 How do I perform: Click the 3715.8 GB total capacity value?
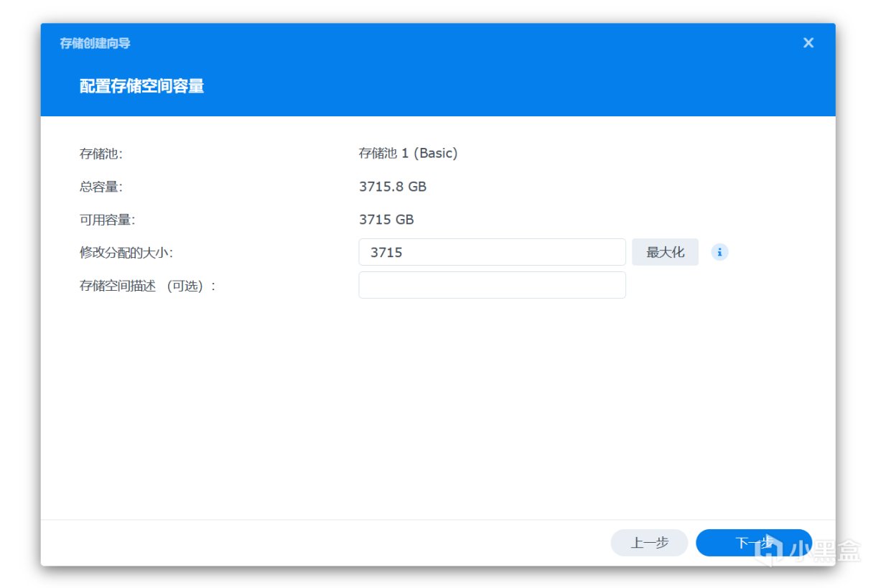pyautogui.click(x=393, y=187)
